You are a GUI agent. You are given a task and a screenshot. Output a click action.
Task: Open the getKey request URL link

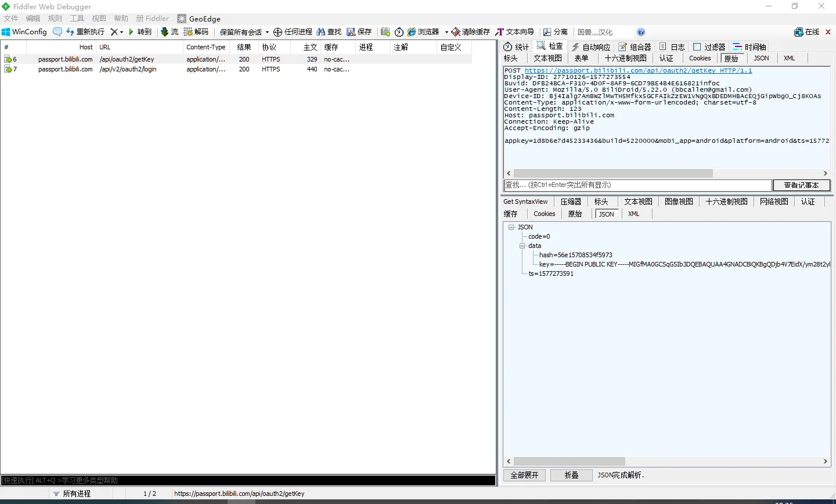pyautogui.click(x=638, y=70)
